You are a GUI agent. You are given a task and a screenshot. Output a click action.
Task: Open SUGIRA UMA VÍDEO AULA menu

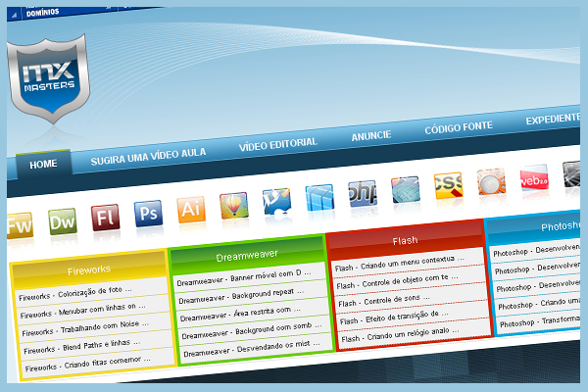pyautogui.click(x=148, y=156)
